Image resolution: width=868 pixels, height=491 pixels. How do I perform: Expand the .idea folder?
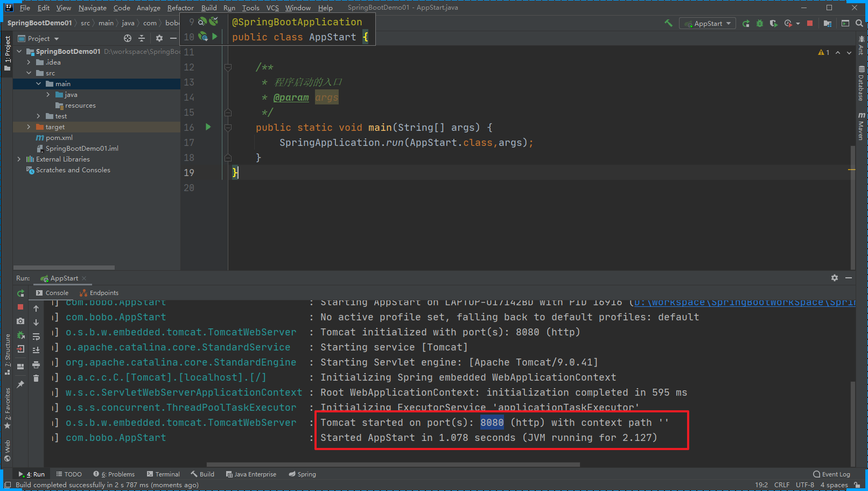pos(29,62)
